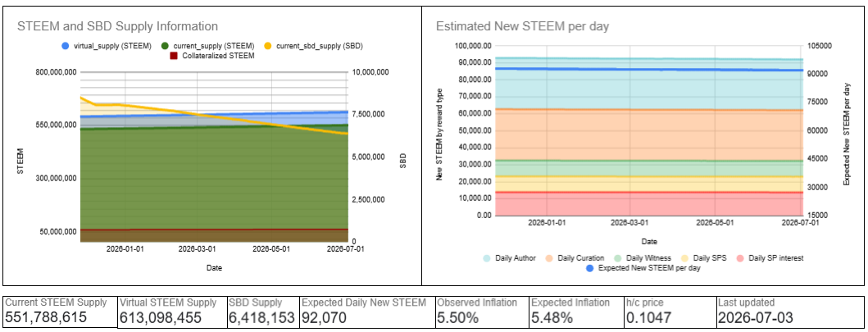Image resolution: width=868 pixels, height=332 pixels.
Task: Click the 'Current STEEM Supply' cell label
Action: 56,302
